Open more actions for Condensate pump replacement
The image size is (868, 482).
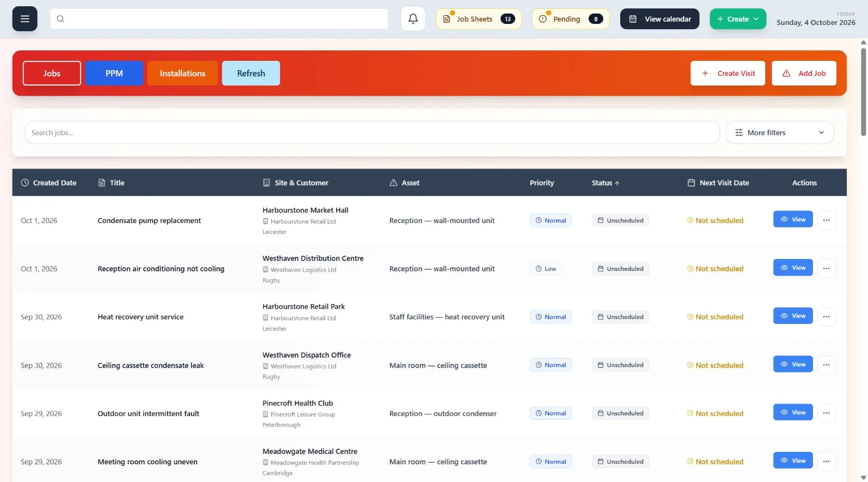click(x=826, y=220)
